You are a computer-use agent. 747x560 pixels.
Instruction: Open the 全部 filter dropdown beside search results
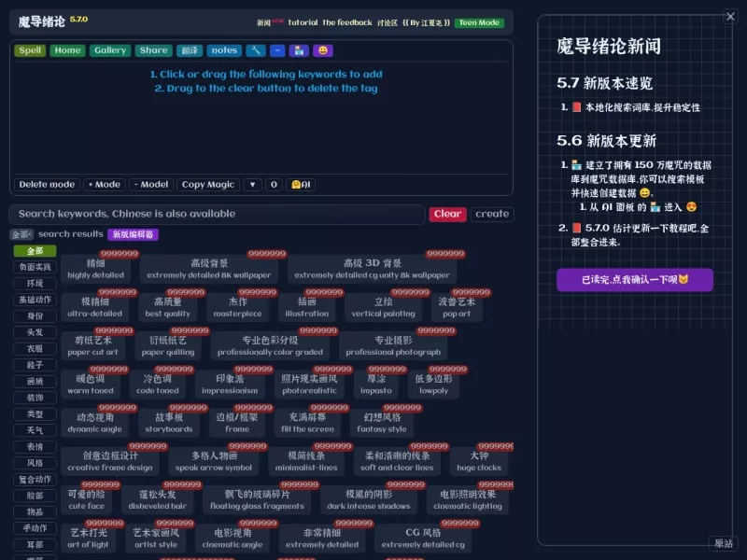coord(21,234)
